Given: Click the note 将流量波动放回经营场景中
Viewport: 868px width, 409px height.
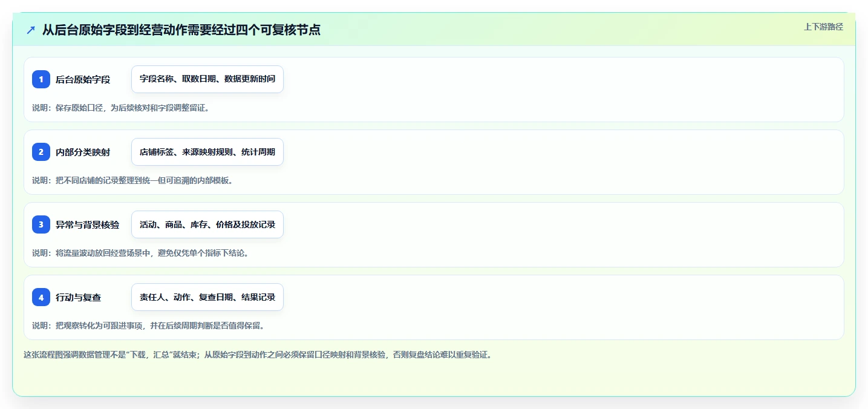Looking at the screenshot, I should pos(140,253).
